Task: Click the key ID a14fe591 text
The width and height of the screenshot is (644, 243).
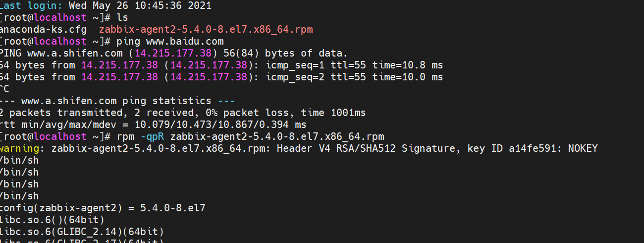Action: pos(511,149)
